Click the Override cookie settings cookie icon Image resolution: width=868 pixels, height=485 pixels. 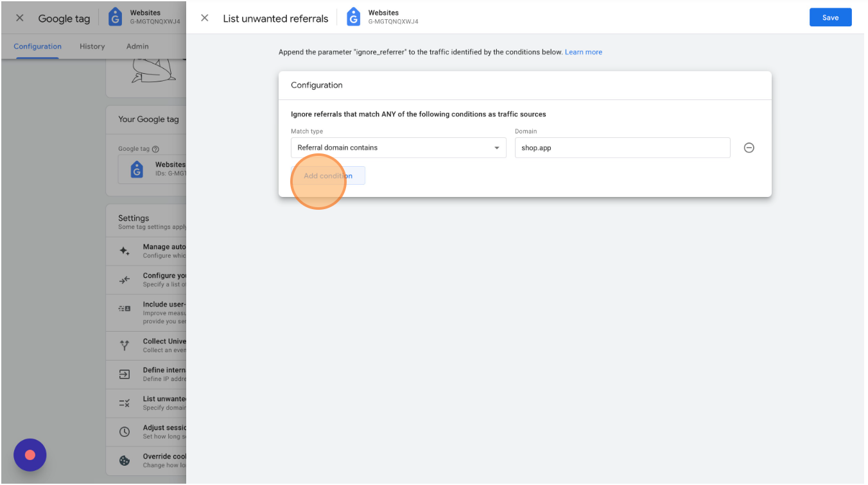pos(125,461)
